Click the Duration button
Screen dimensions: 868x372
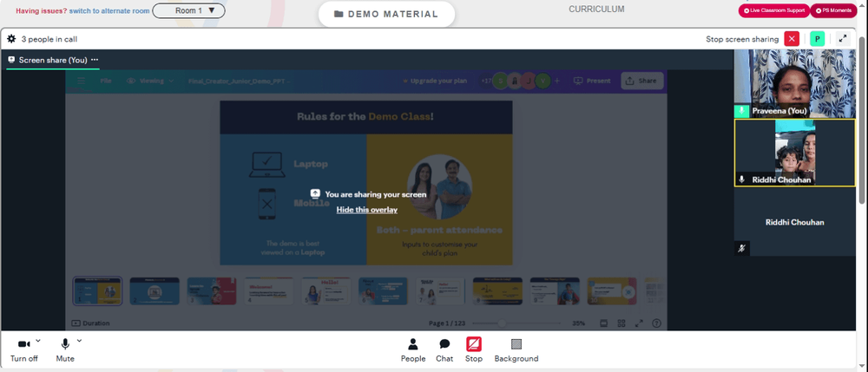[91, 323]
